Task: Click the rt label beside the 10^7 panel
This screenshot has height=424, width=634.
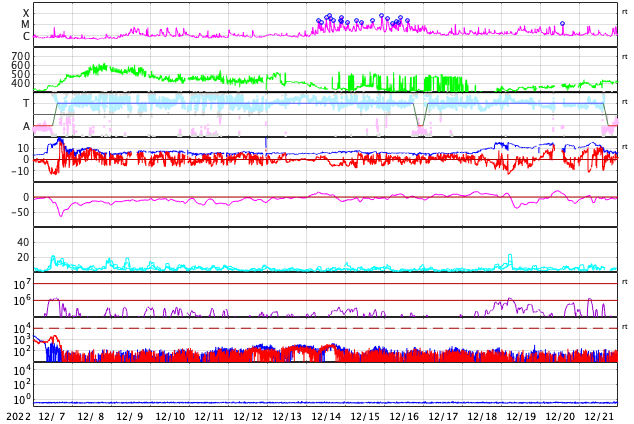Action: pos(625,282)
